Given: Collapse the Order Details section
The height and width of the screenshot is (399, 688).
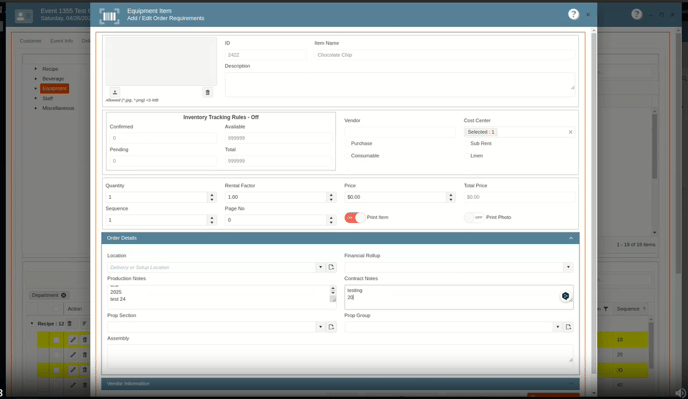Looking at the screenshot, I should coord(571,238).
